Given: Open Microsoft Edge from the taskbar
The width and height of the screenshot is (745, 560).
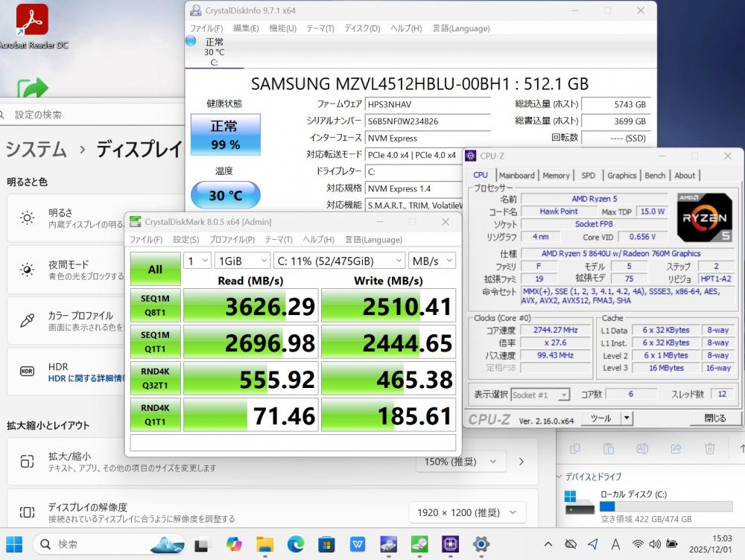Looking at the screenshot, I should pos(296,544).
